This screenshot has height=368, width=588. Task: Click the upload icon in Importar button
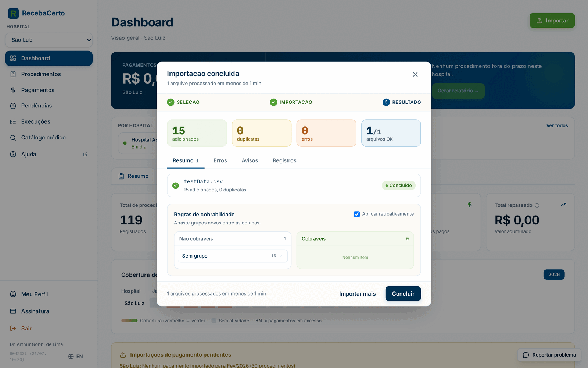tap(539, 21)
